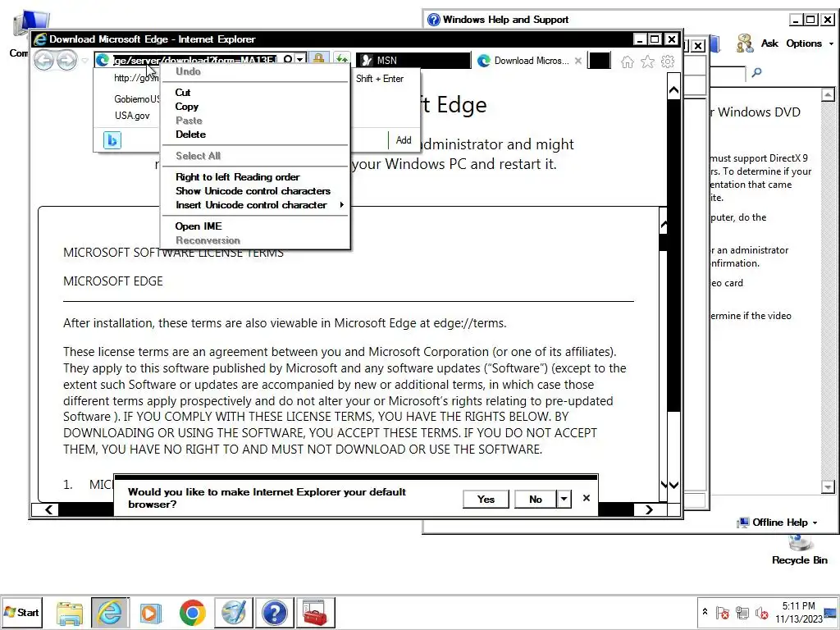
Task: Open the address bar autocomplete dropdown arrow
Action: (x=300, y=59)
